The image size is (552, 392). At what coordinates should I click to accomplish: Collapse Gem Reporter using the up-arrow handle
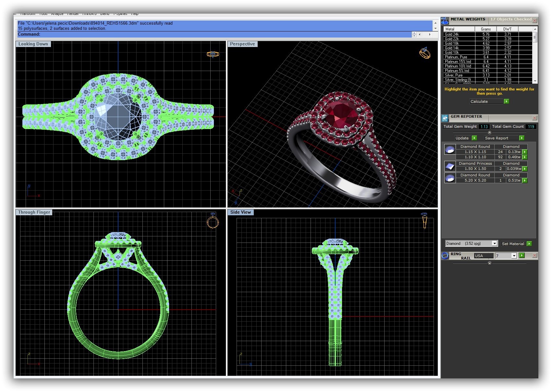[x=489, y=132]
